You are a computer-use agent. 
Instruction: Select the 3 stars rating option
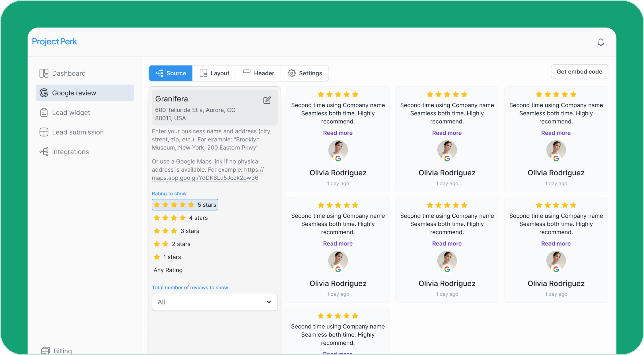176,231
